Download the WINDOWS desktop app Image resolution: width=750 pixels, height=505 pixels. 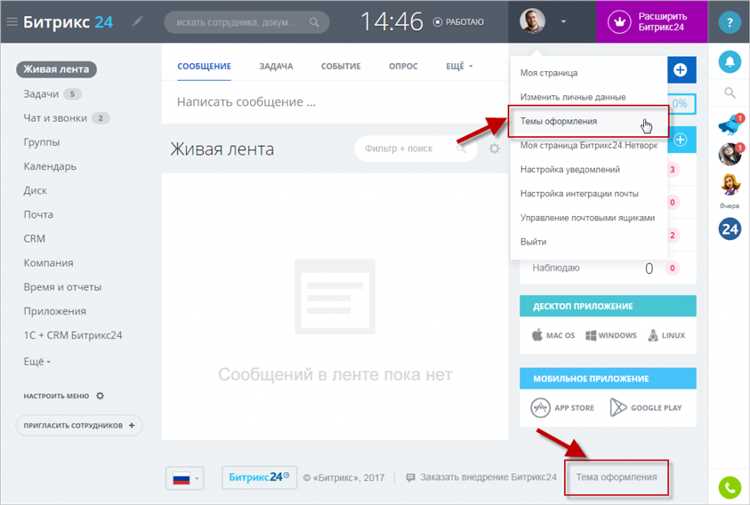click(611, 335)
